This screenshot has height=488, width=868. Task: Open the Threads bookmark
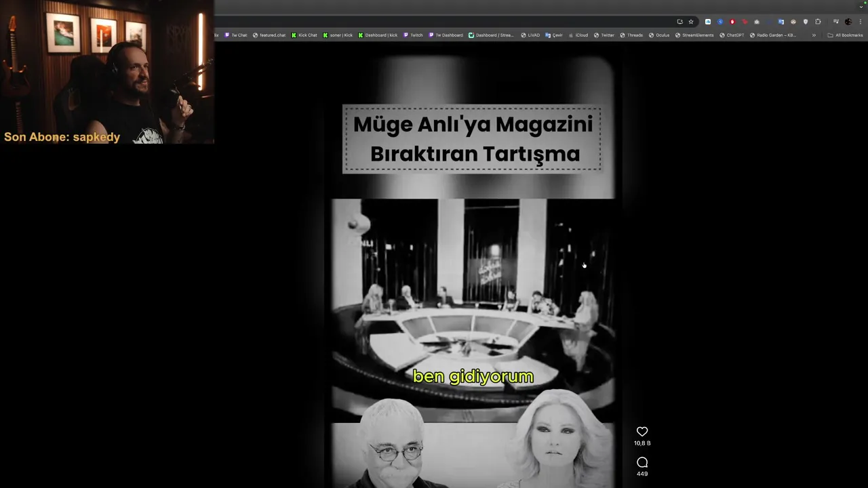tap(631, 35)
